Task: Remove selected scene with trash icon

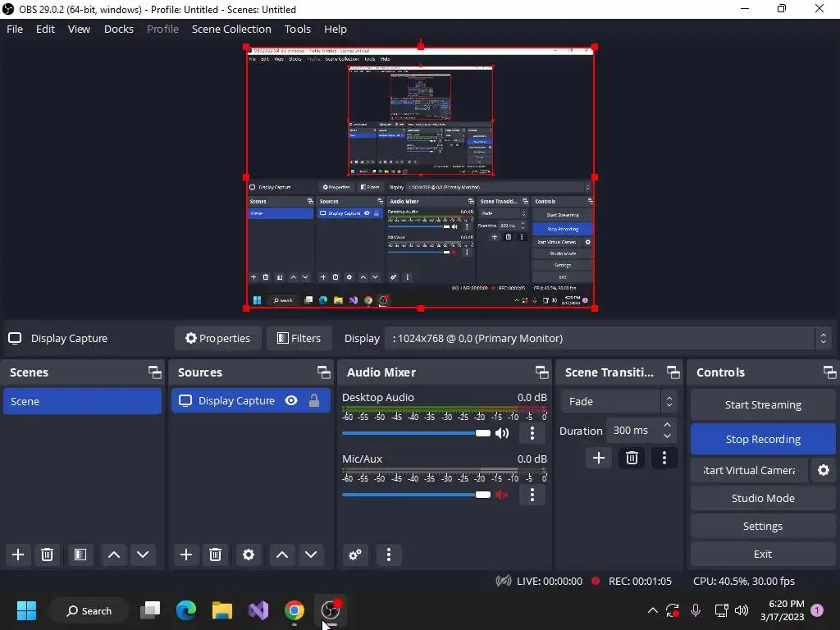Action: [47, 555]
